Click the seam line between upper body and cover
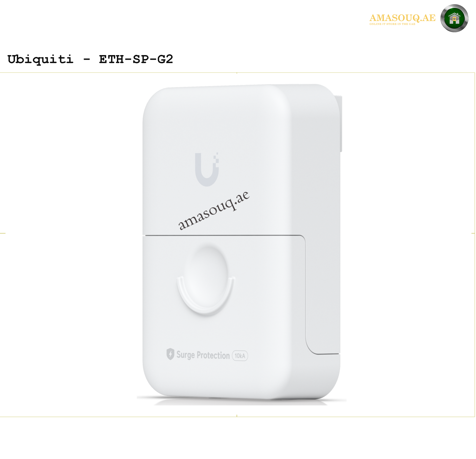476x459 pixels. click(x=224, y=235)
